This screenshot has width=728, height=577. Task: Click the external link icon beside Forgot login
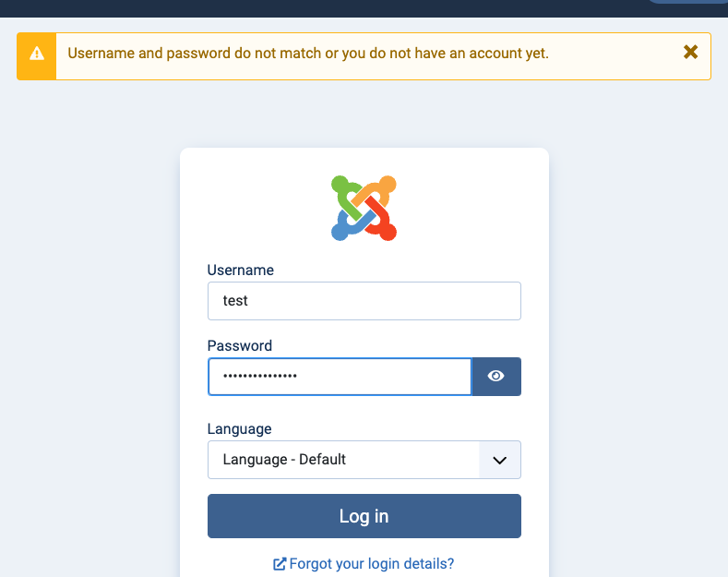pos(280,563)
